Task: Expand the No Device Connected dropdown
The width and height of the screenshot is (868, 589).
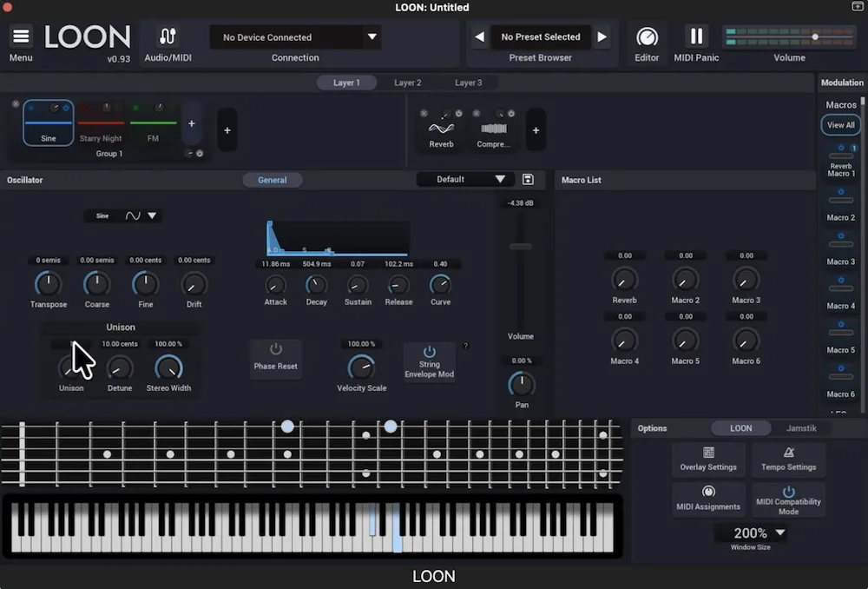Action: pos(372,37)
